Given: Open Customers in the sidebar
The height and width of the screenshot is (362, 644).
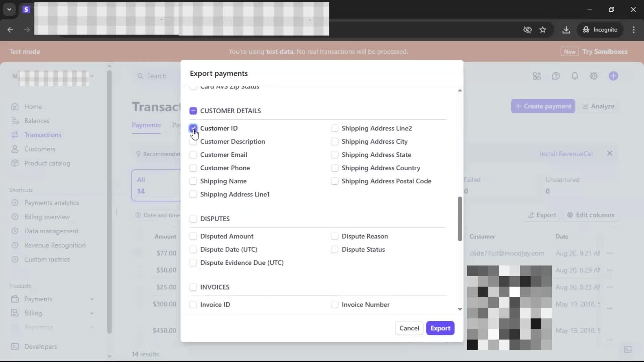Looking at the screenshot, I should (x=40, y=149).
